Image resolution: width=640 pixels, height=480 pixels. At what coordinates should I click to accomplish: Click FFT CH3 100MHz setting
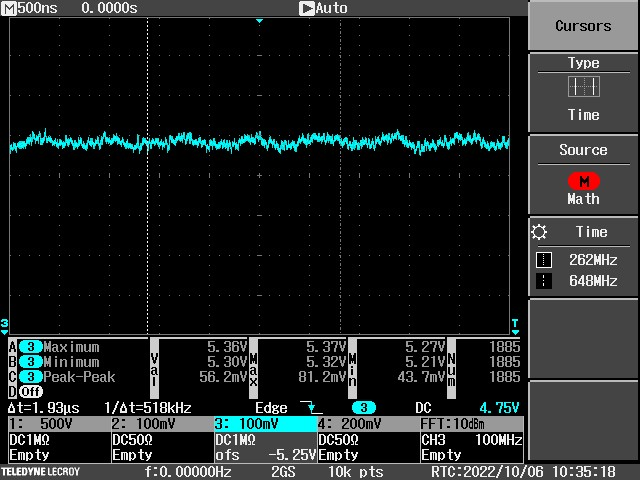point(472,440)
